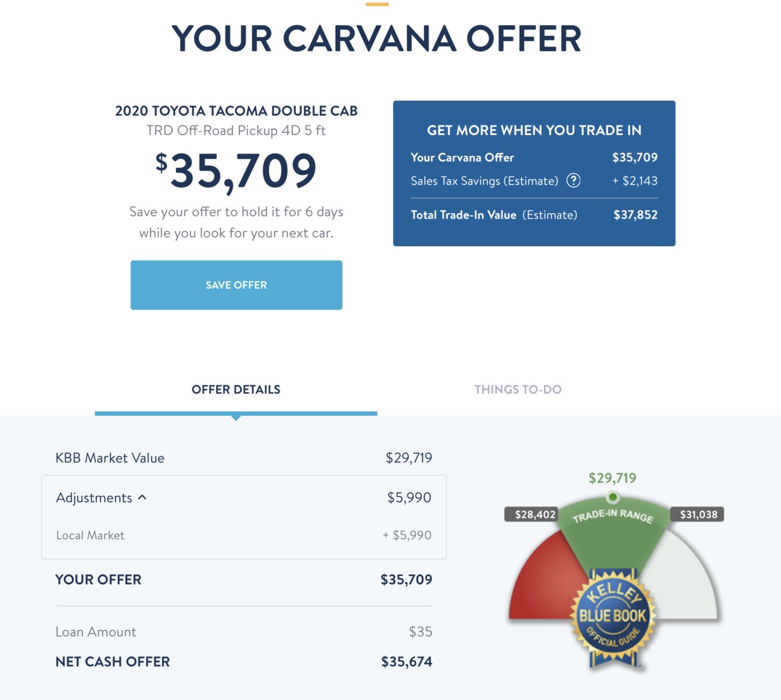Switch to the Things To-Do tab
This screenshot has height=700, width=781.
pos(518,389)
